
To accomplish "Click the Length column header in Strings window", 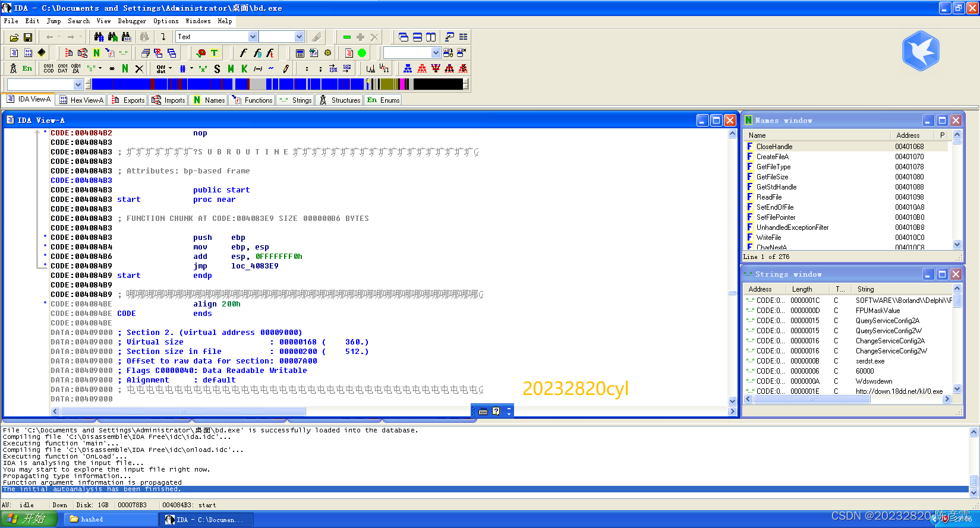I will (x=809, y=289).
